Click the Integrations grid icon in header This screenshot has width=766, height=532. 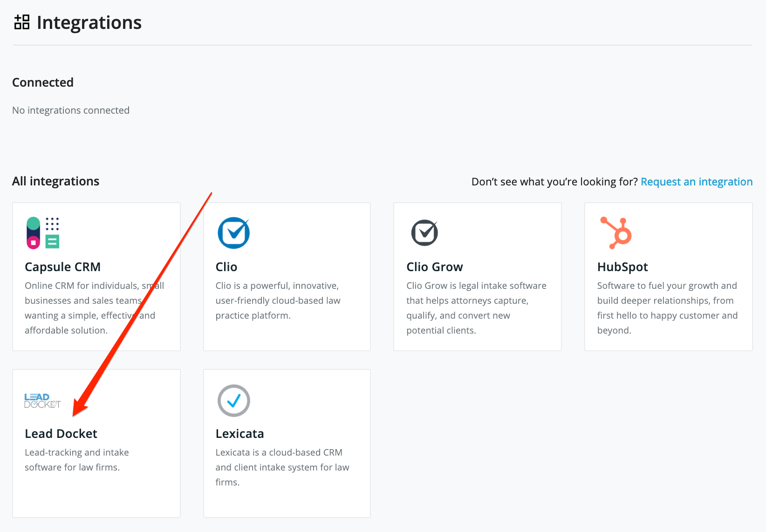(21, 21)
